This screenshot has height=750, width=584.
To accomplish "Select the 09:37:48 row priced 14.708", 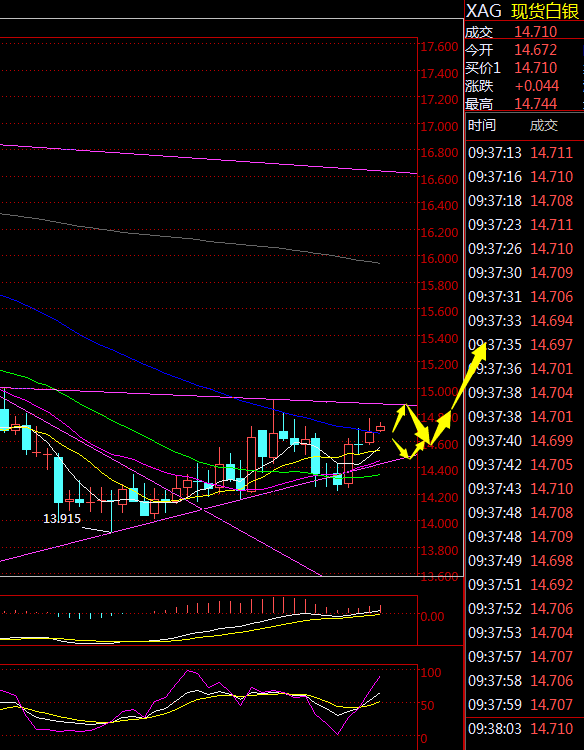I will click(x=524, y=513).
